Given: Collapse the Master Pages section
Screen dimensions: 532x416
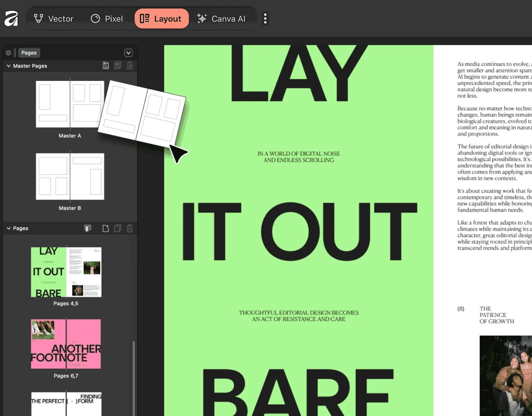Looking at the screenshot, I should 8,66.
